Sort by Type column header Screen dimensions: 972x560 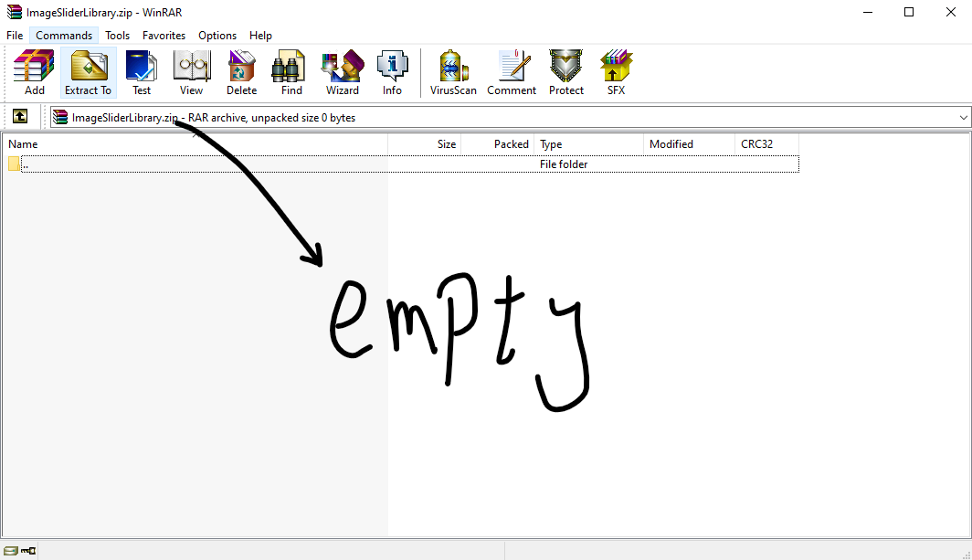point(589,143)
